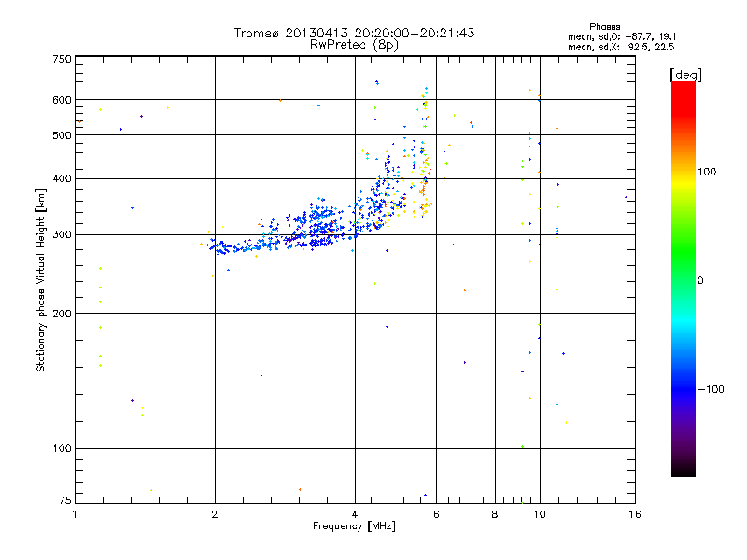Click the y-axis tick label '200'
The width and height of the screenshot is (747, 560).
[x=62, y=314]
